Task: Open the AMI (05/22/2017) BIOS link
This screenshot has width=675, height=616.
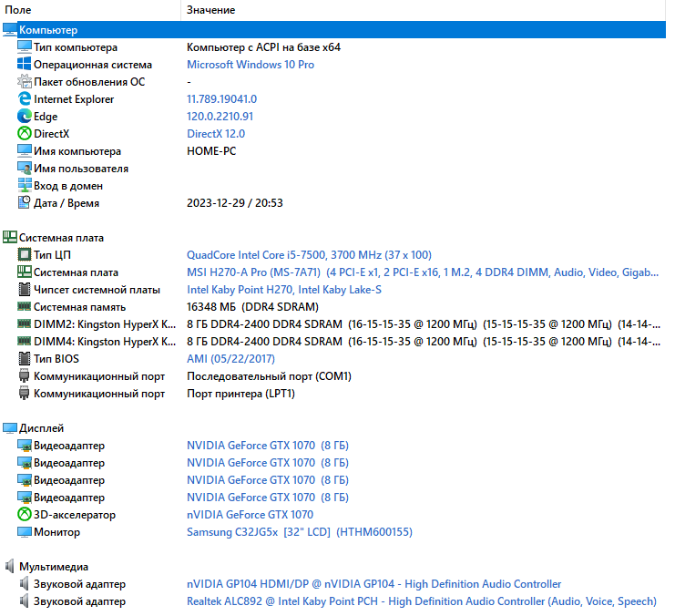Action: click(230, 359)
